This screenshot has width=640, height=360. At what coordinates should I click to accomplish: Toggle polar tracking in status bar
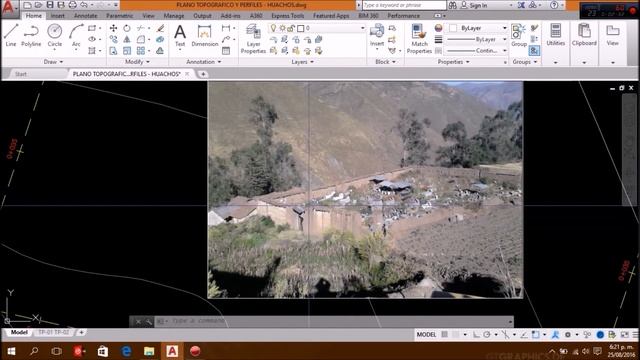point(487,334)
